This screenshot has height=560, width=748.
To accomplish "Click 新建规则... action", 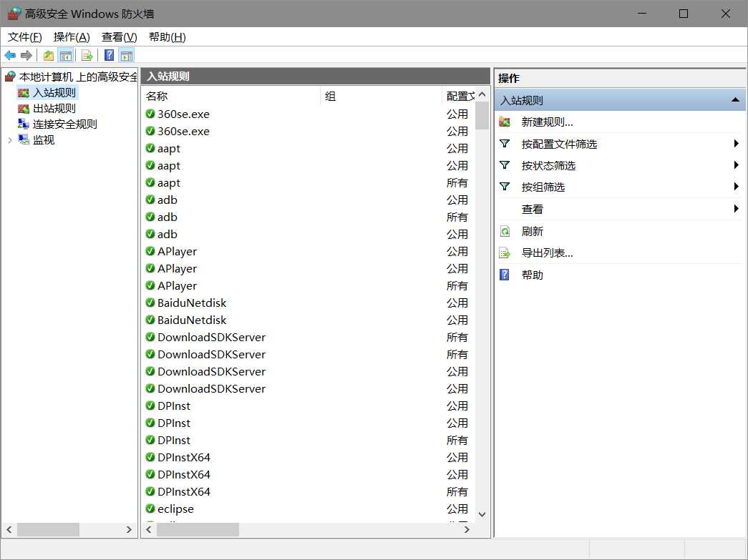I will coord(547,122).
